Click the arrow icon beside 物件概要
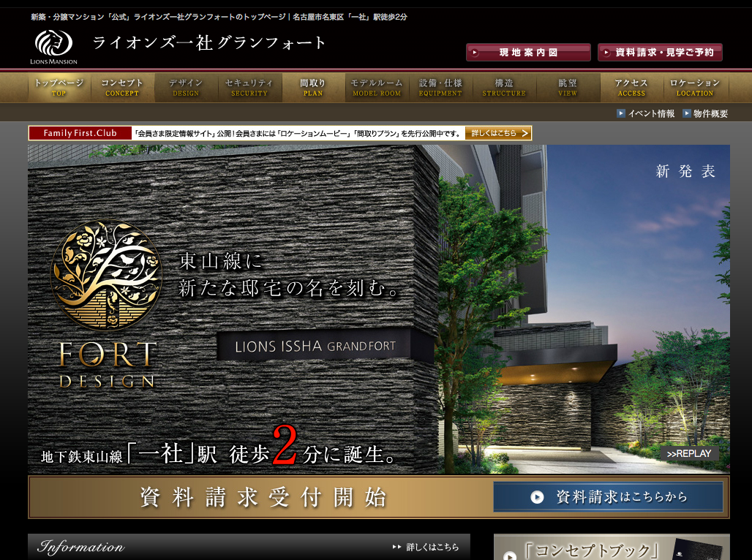Viewport: 752px width, 560px height. click(687, 113)
